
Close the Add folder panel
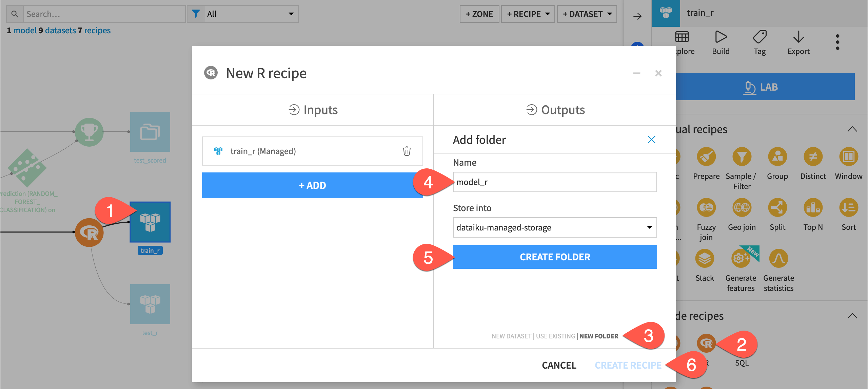pyautogui.click(x=651, y=140)
